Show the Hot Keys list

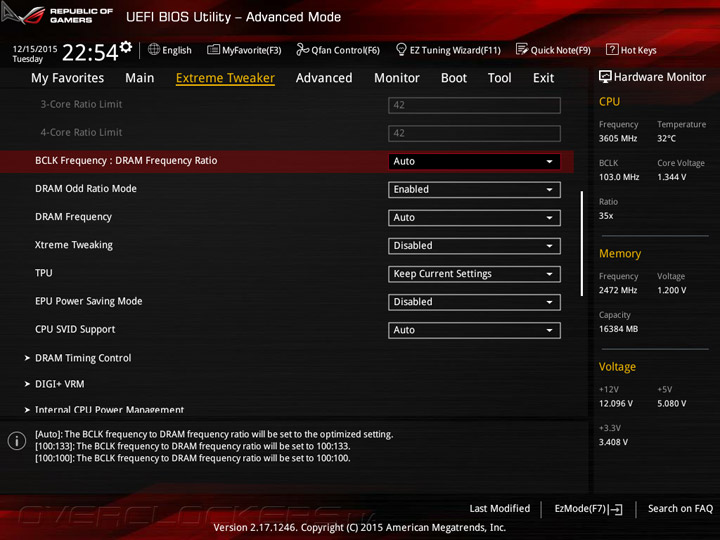click(631, 50)
